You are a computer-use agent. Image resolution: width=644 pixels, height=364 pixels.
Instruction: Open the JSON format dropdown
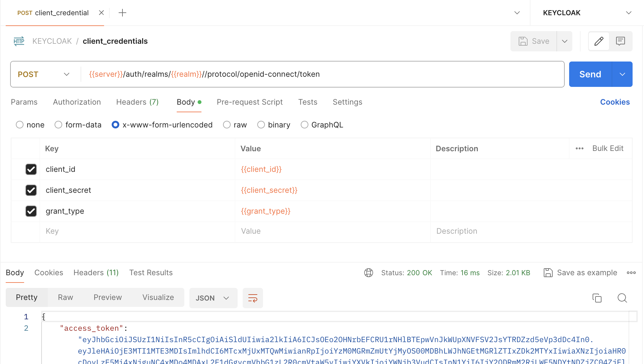point(213,298)
